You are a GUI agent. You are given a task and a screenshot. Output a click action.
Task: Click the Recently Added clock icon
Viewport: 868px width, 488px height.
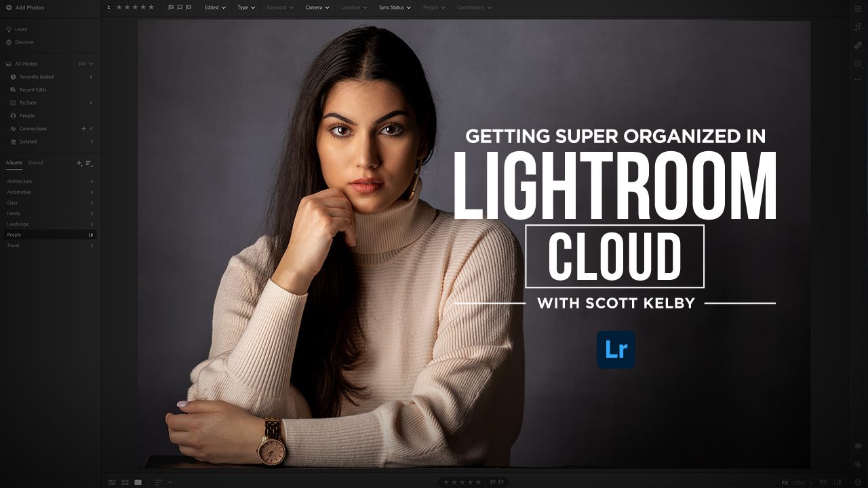13,77
